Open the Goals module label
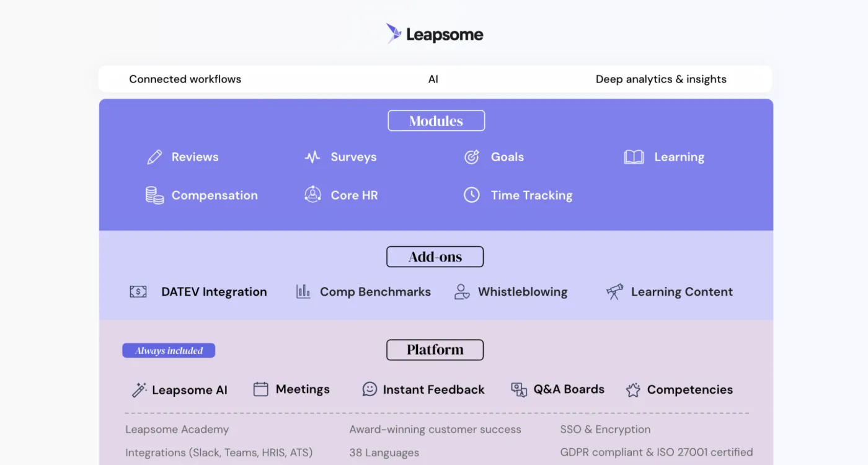Screen dimensions: 868x465 tap(507, 157)
